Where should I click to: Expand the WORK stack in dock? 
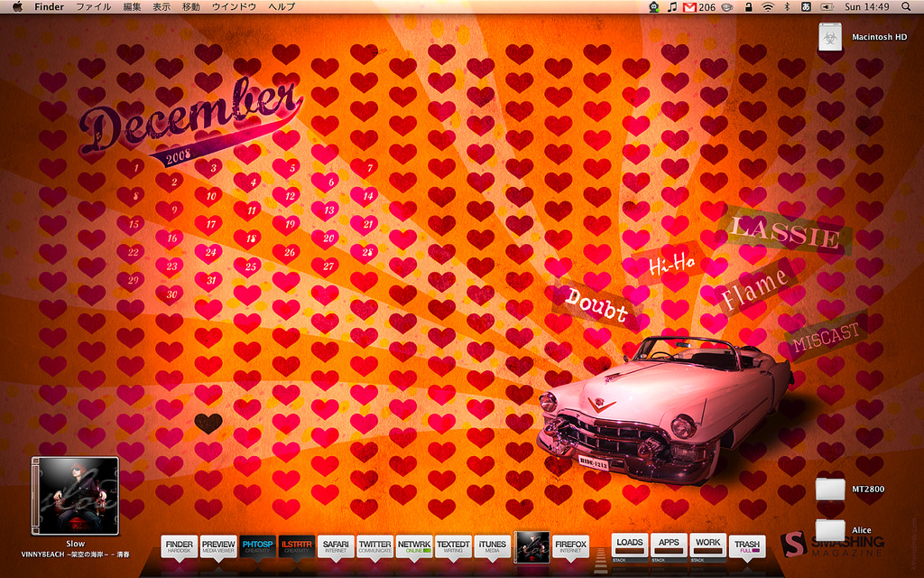707,545
